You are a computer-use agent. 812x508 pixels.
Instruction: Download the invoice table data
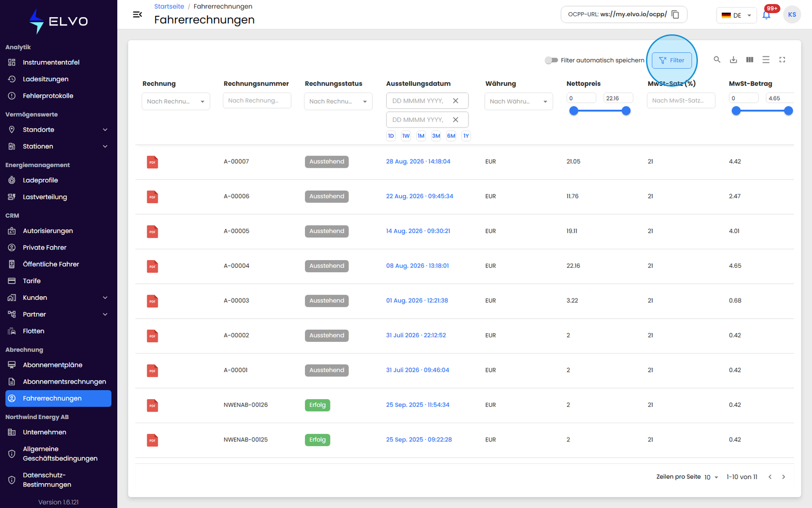(x=733, y=59)
